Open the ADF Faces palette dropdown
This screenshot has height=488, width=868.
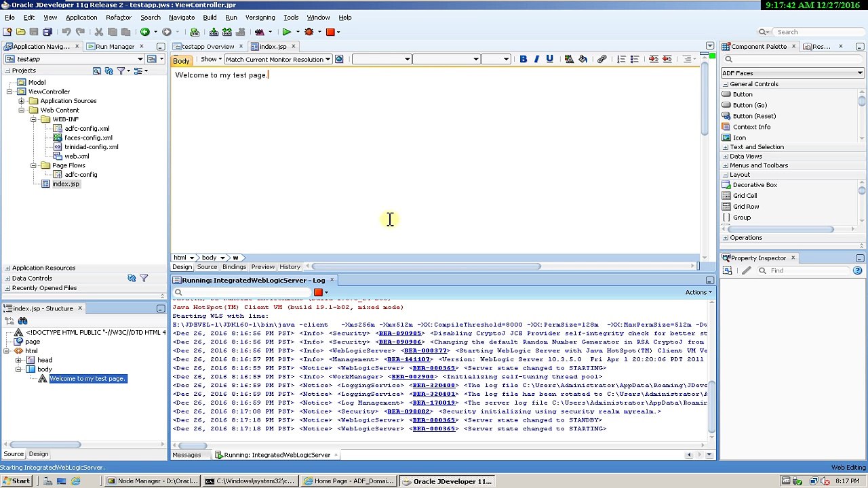[792, 73]
